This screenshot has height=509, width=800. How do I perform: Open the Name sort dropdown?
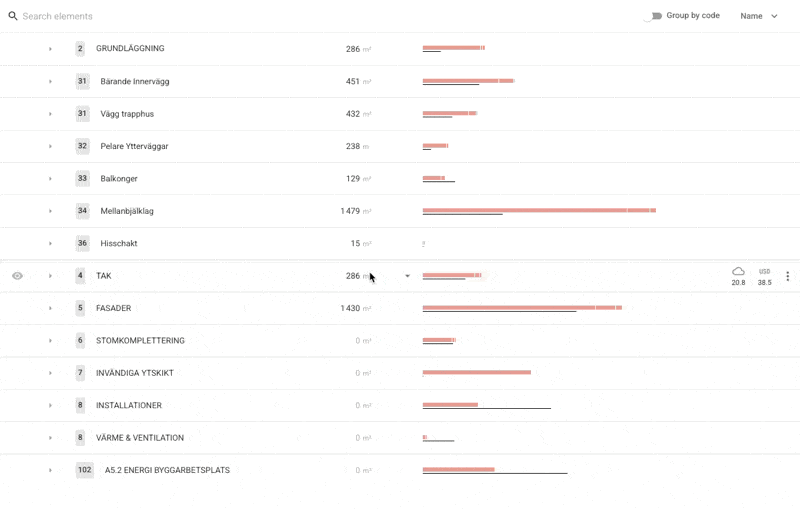tap(759, 16)
